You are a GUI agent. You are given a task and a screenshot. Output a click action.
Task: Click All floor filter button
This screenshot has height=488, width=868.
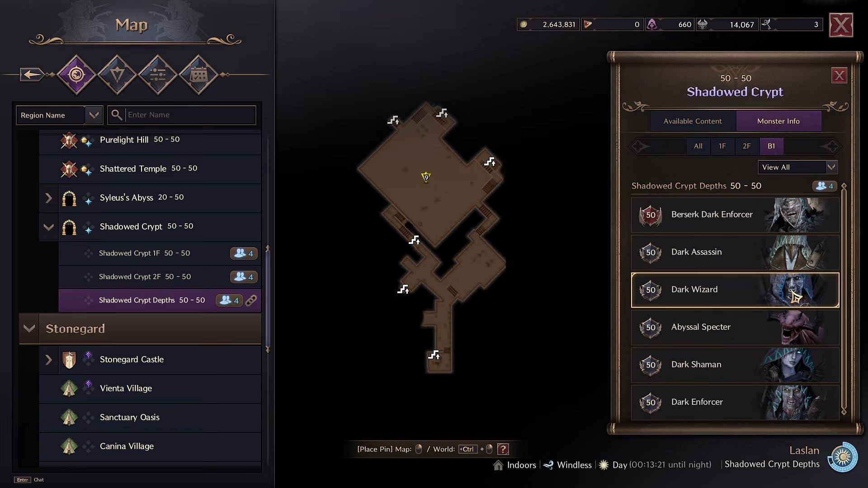[x=698, y=146]
